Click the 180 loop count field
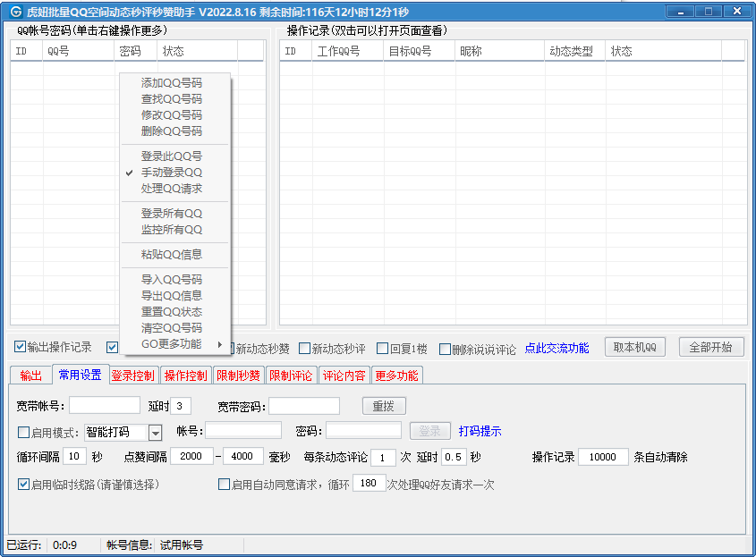Viewport: 756px width, 557px height. click(x=370, y=483)
